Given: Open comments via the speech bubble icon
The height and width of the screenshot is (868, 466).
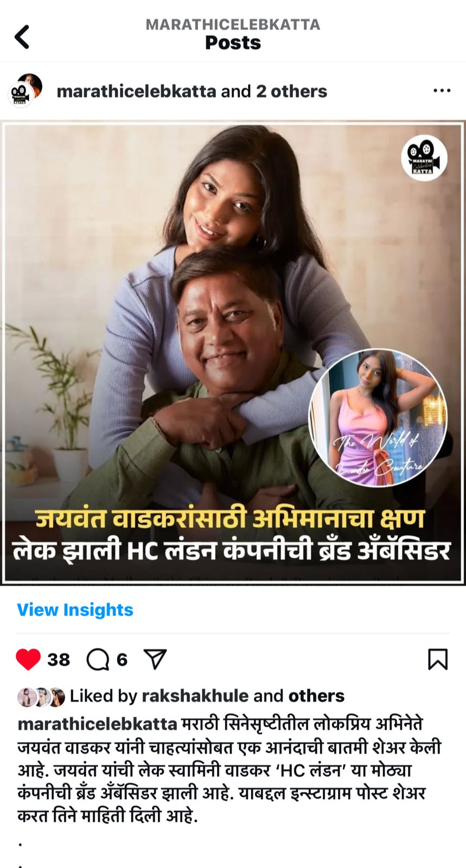Looking at the screenshot, I should pyautogui.click(x=98, y=660).
